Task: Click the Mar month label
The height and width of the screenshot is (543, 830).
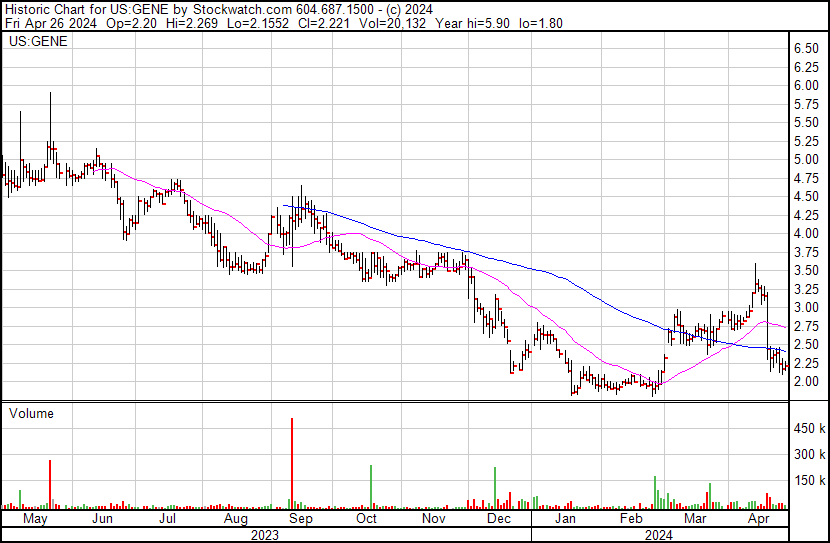Action: (x=695, y=519)
